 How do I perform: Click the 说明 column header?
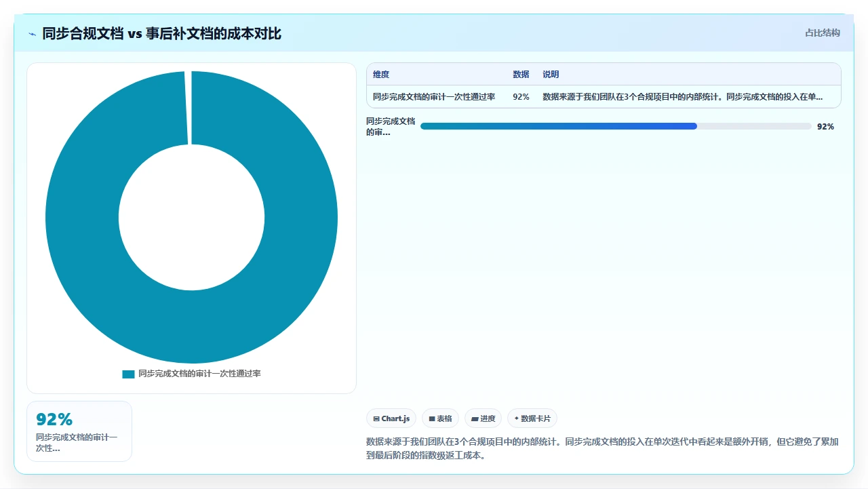tap(551, 75)
